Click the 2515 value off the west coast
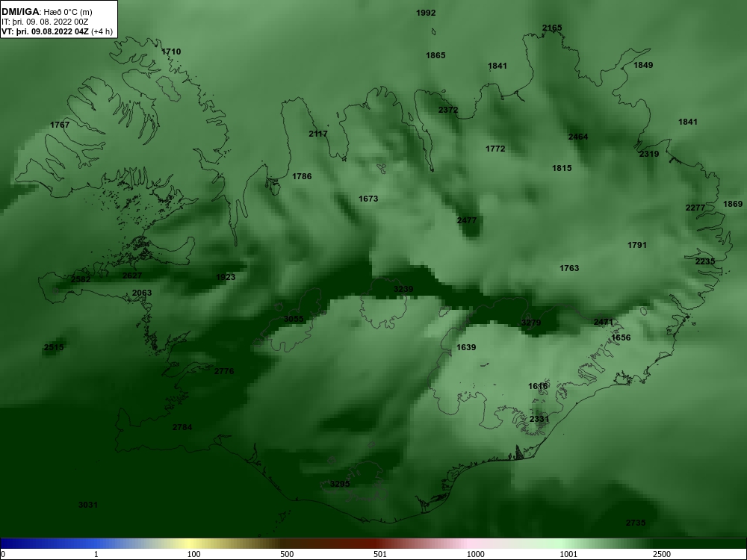This screenshot has width=747, height=560. coord(53,348)
